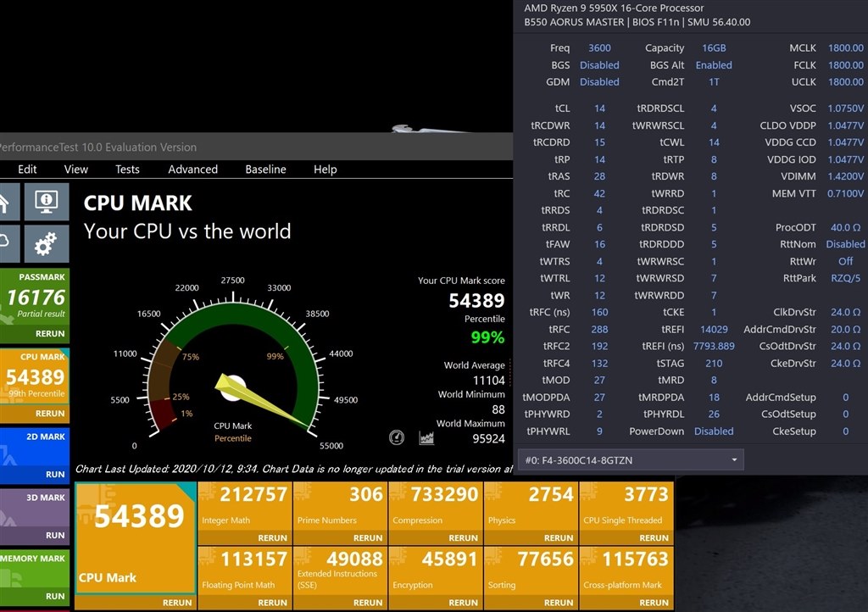Click the tRFC value 288
This screenshot has width=868, height=612.
[599, 329]
